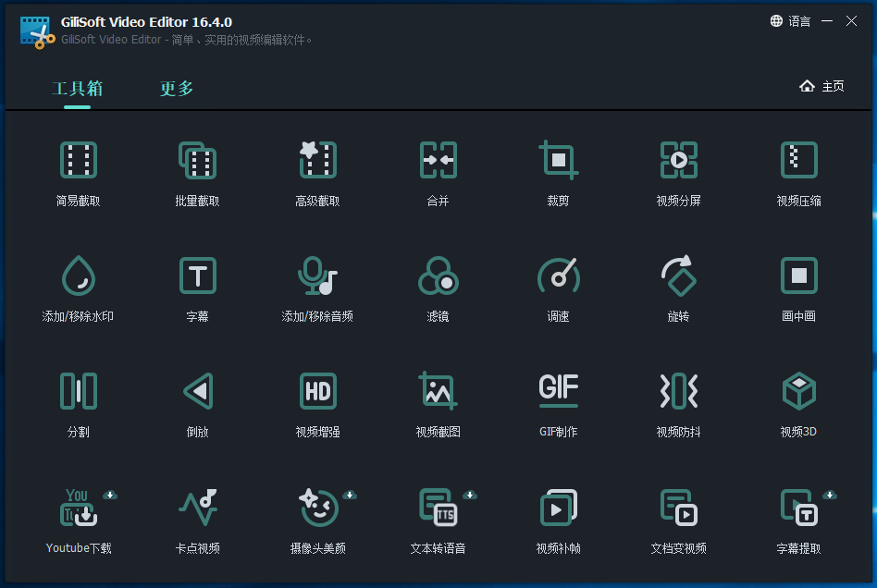Open the 倒放 reverse playback tool

click(x=197, y=392)
